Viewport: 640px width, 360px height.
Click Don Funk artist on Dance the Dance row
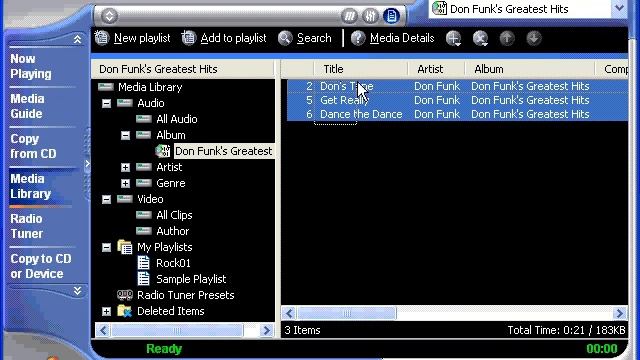click(x=437, y=114)
